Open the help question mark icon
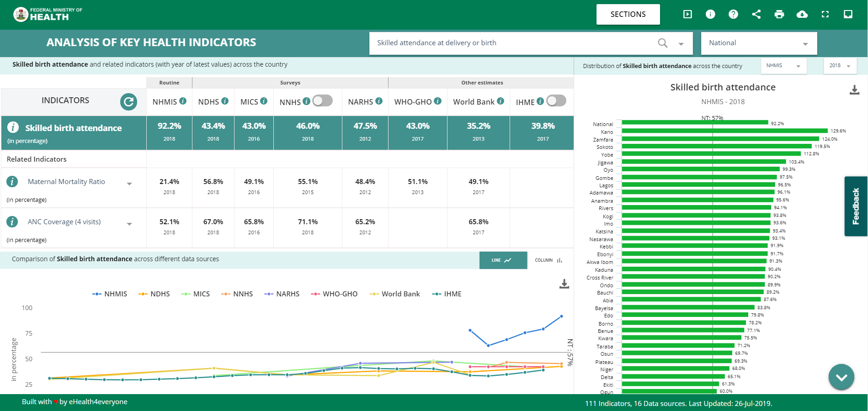This screenshot has height=411, width=868. (x=733, y=14)
